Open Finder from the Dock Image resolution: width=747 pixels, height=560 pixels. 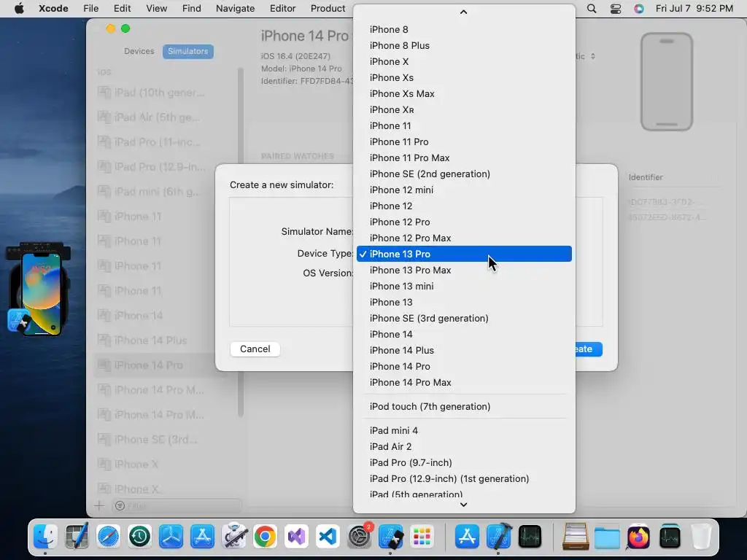pyautogui.click(x=46, y=537)
